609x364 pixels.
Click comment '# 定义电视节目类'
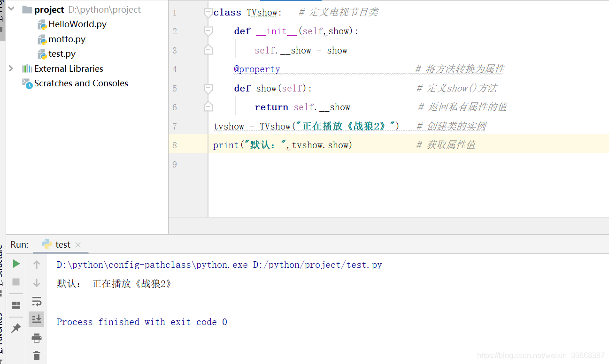point(338,13)
